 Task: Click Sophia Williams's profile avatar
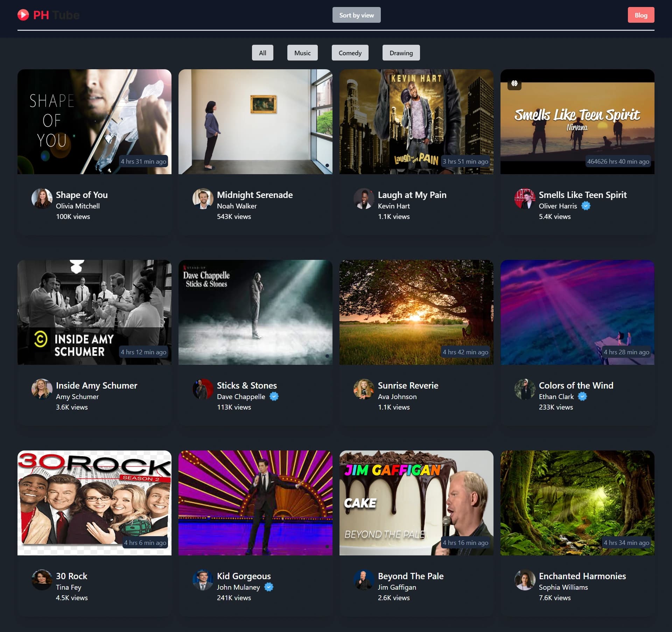point(525,580)
